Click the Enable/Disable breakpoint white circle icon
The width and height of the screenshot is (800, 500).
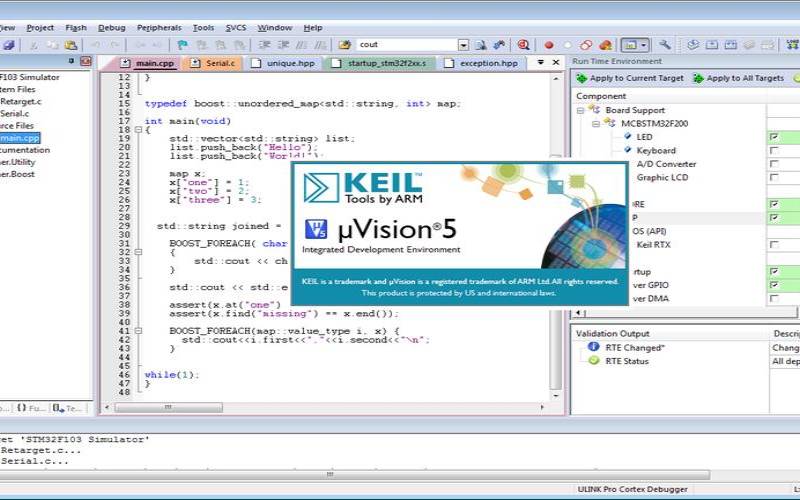click(567, 45)
